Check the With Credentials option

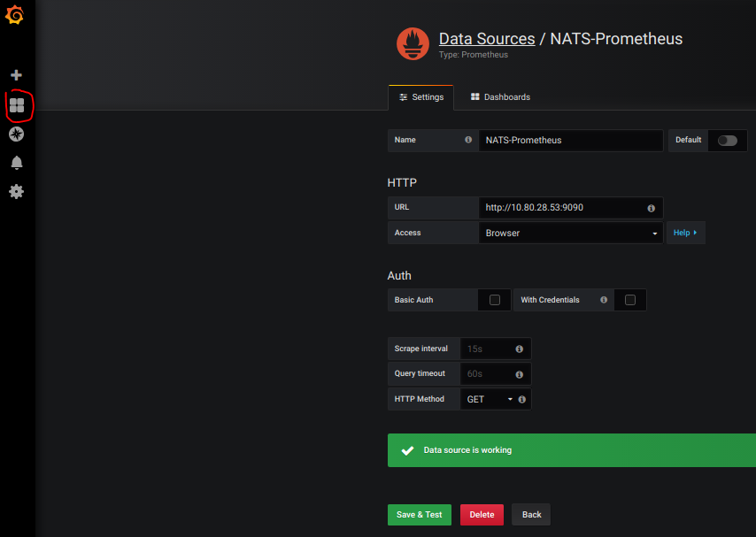pyautogui.click(x=630, y=300)
